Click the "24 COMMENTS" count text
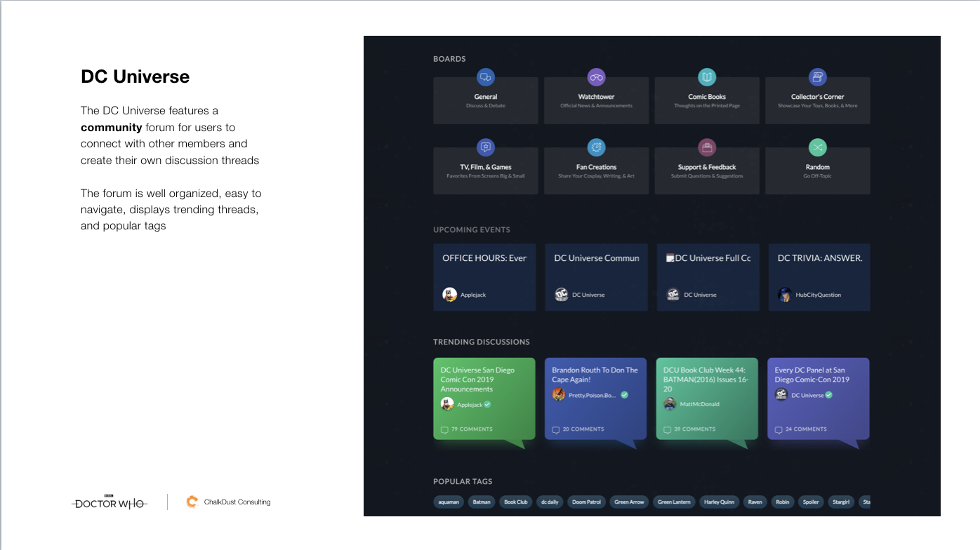This screenshot has width=980, height=550. coord(806,429)
